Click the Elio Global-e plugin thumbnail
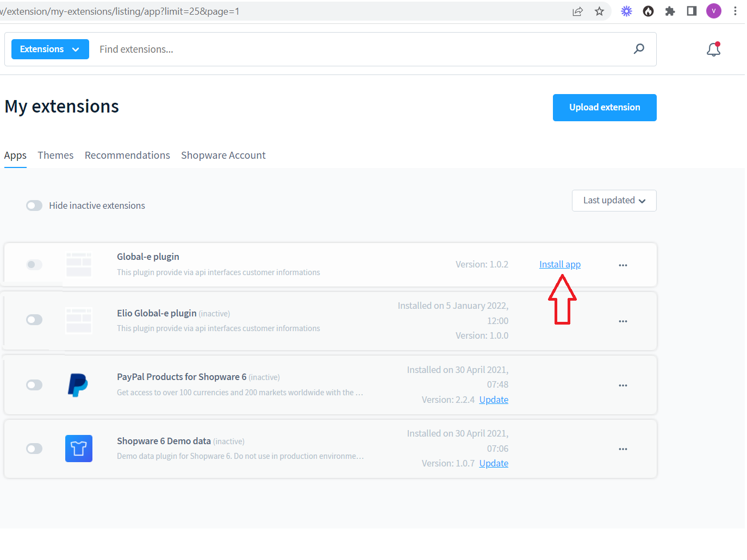 click(78, 320)
